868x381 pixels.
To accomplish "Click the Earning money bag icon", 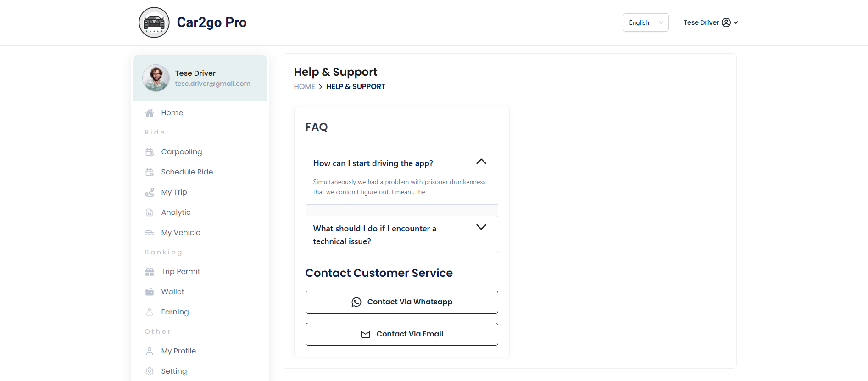I will tap(150, 312).
